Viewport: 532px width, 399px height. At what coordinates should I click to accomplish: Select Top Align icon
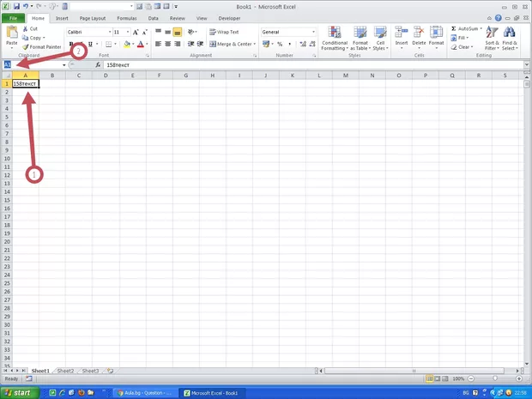(159, 32)
